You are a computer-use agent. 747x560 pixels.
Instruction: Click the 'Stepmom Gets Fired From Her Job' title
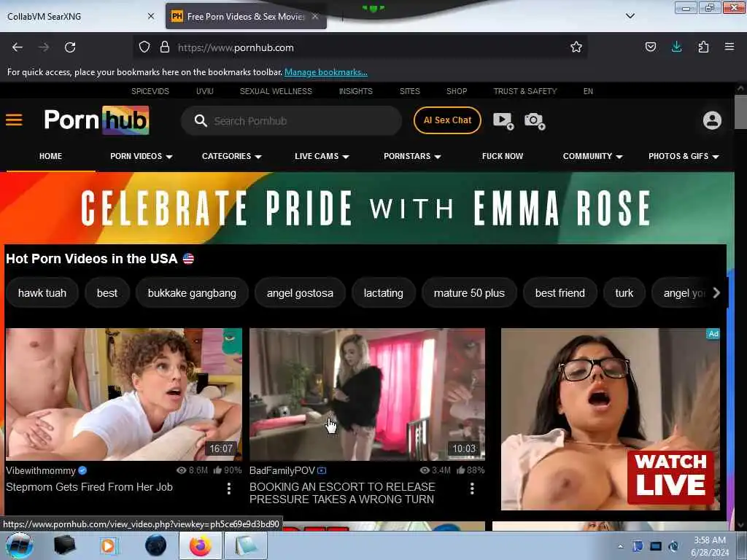pos(89,486)
